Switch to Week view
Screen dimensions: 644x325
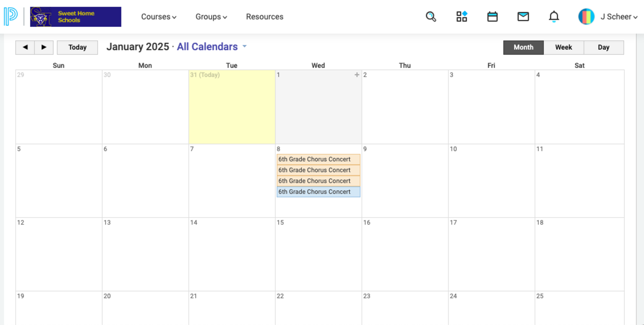(563, 47)
